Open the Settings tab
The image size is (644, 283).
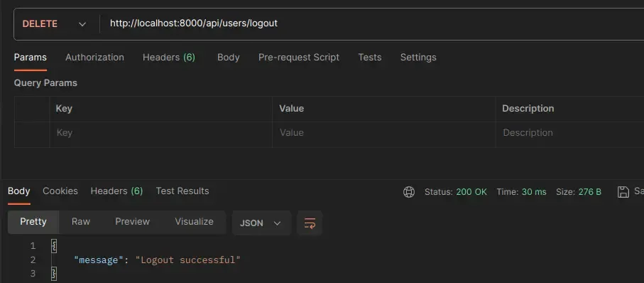pos(418,57)
